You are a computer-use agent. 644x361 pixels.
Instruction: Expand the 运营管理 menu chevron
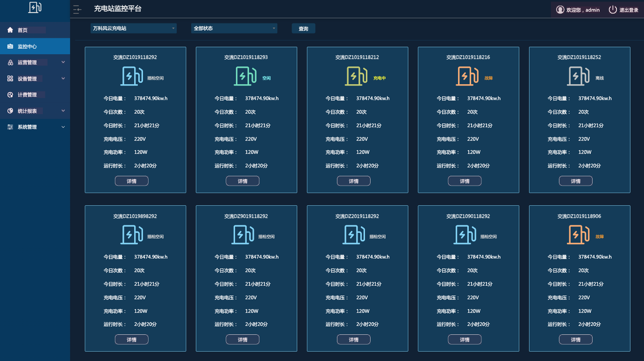click(63, 62)
